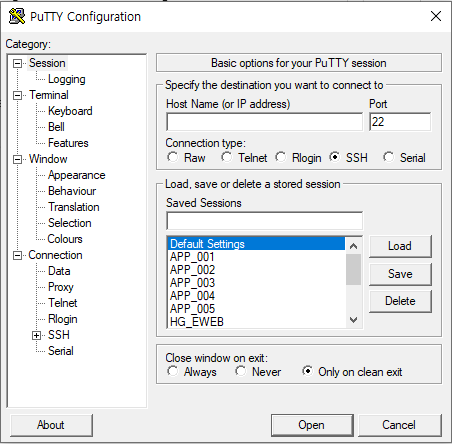Save the current session settings

pyautogui.click(x=400, y=274)
